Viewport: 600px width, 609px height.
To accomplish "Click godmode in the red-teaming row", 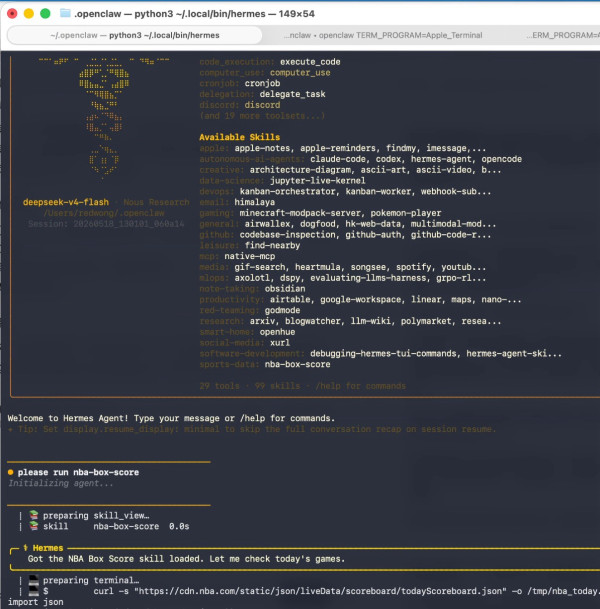I will click(x=282, y=310).
